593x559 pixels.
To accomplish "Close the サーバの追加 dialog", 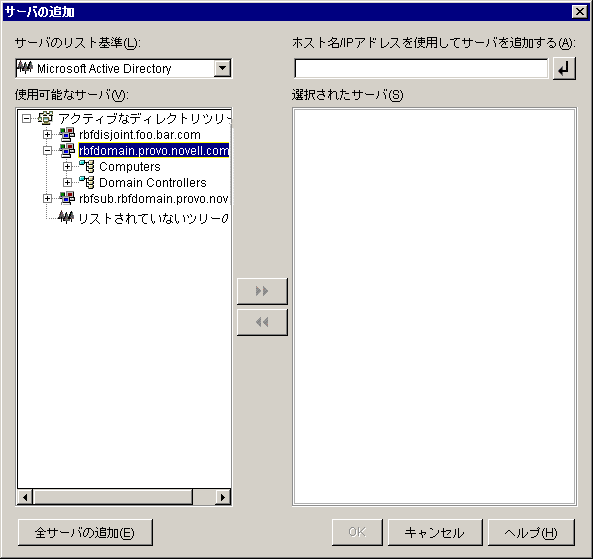I will click(579, 12).
